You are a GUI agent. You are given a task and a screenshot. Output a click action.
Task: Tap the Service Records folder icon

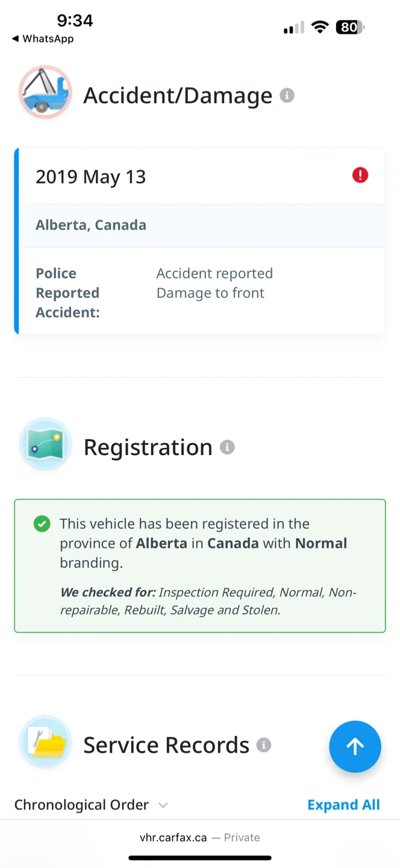[45, 741]
